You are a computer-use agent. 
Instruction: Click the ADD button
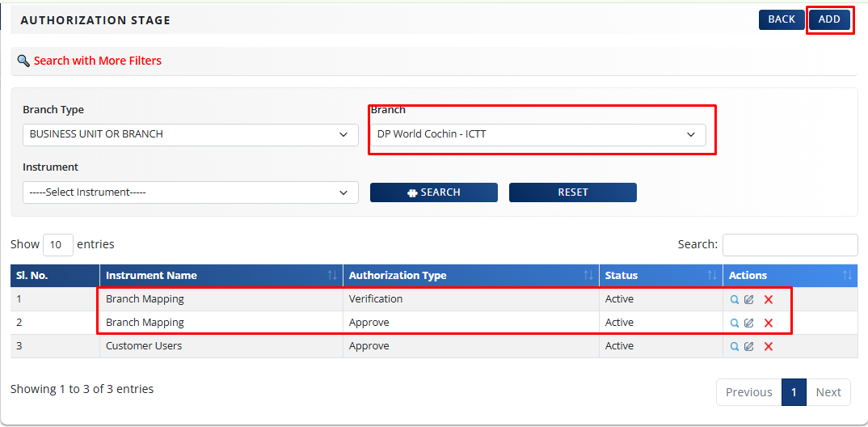click(829, 19)
